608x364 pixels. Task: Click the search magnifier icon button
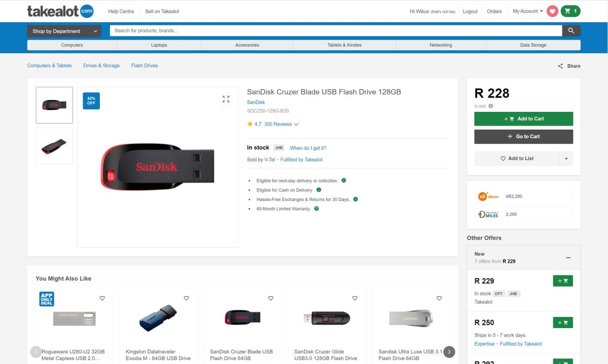click(571, 31)
